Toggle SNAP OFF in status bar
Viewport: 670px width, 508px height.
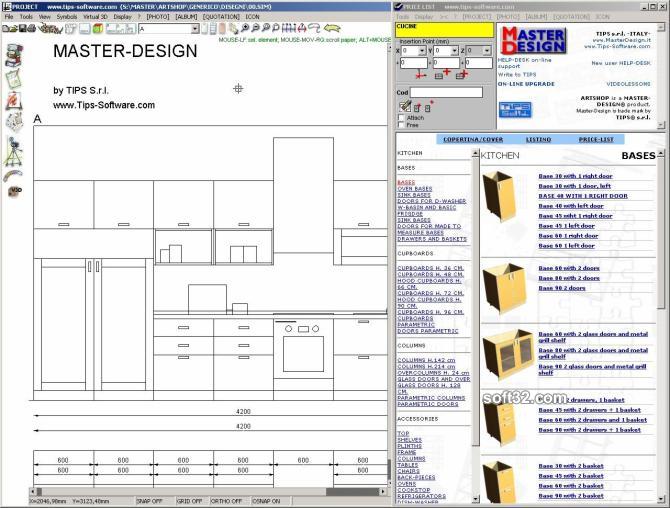point(149,501)
